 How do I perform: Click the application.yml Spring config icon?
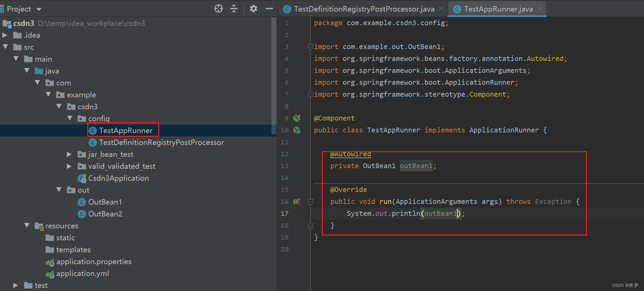click(x=50, y=274)
